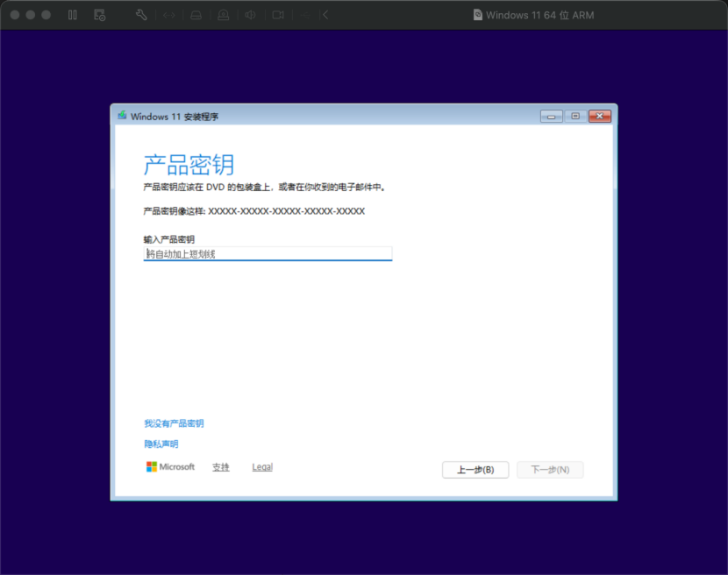Click the XXXXX-XXXXX sample key text
This screenshot has height=575, width=728.
pos(287,211)
